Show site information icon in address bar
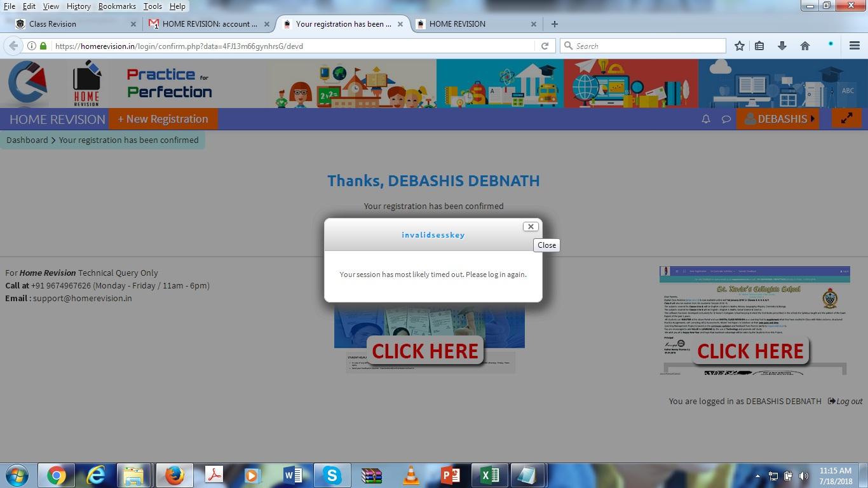Viewport: 868px width, 488px height. pyautogui.click(x=32, y=46)
